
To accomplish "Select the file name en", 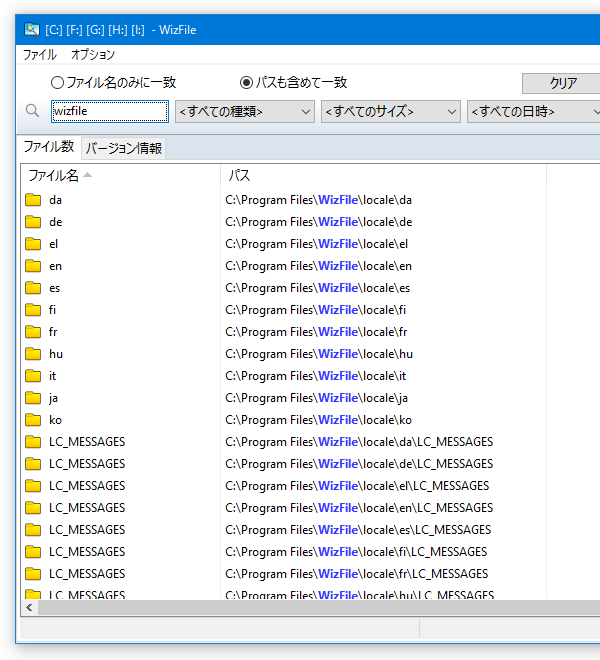I will point(55,266).
